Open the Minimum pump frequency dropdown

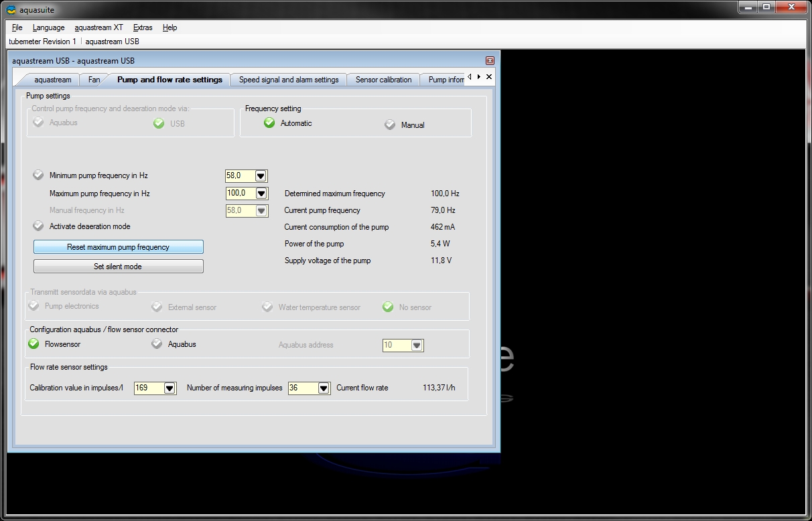pyautogui.click(x=261, y=176)
